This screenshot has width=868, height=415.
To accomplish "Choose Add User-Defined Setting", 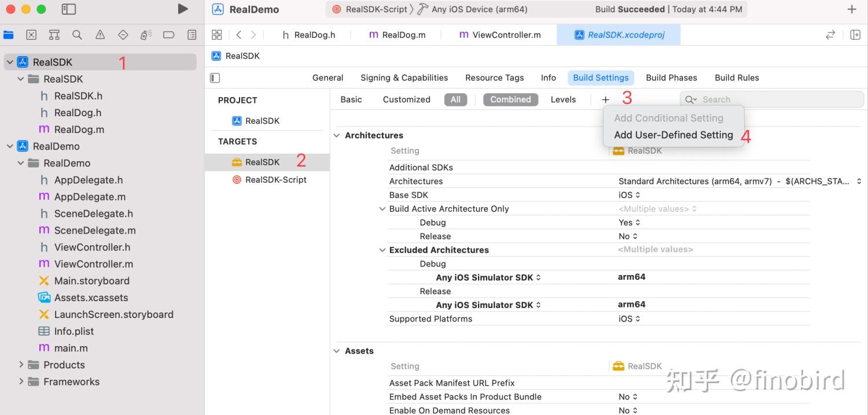I will (x=674, y=135).
